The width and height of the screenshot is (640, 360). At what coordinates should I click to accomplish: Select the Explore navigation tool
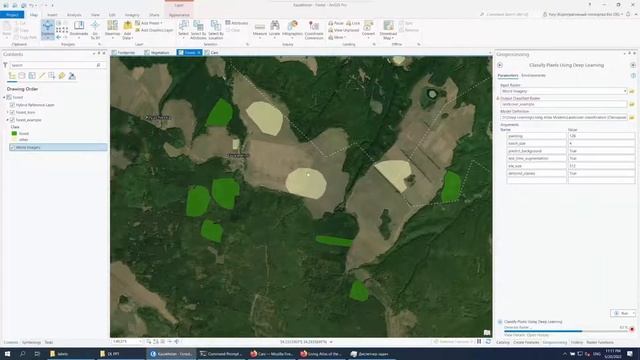click(x=47, y=29)
